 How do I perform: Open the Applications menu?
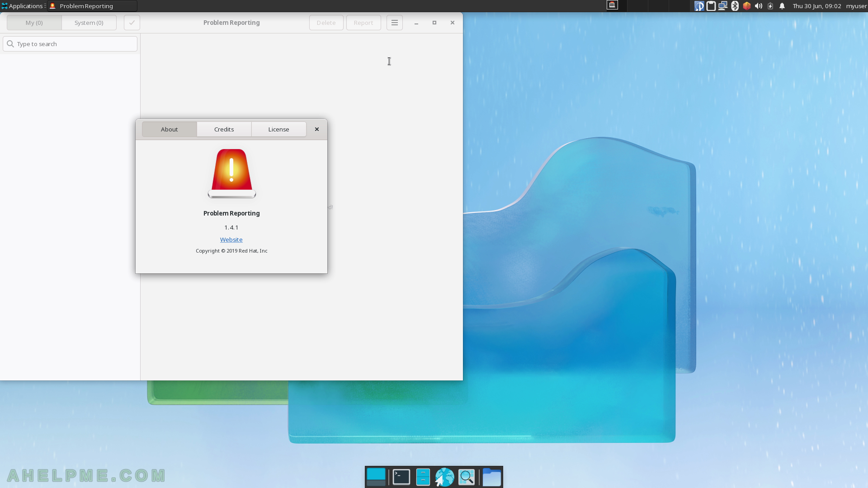click(x=22, y=6)
